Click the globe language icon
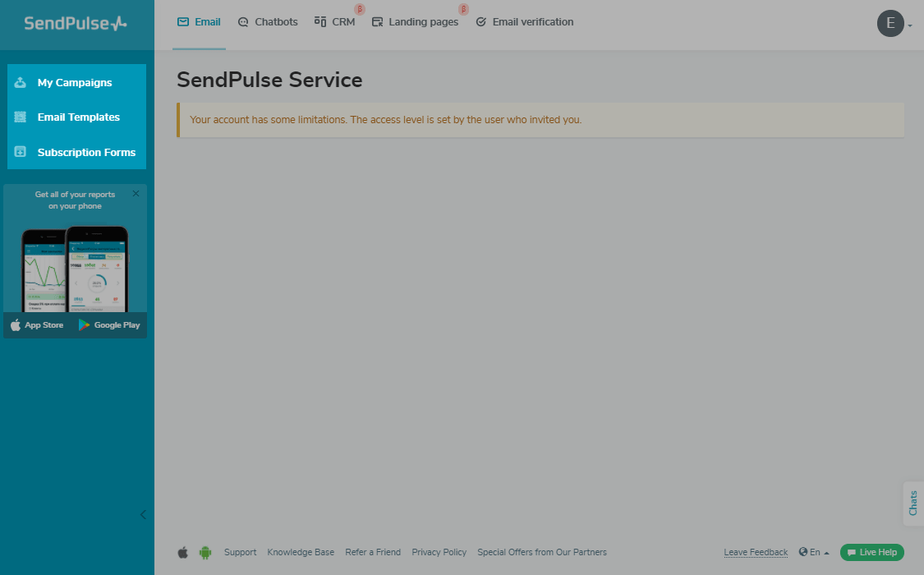The image size is (924, 575). [803, 552]
